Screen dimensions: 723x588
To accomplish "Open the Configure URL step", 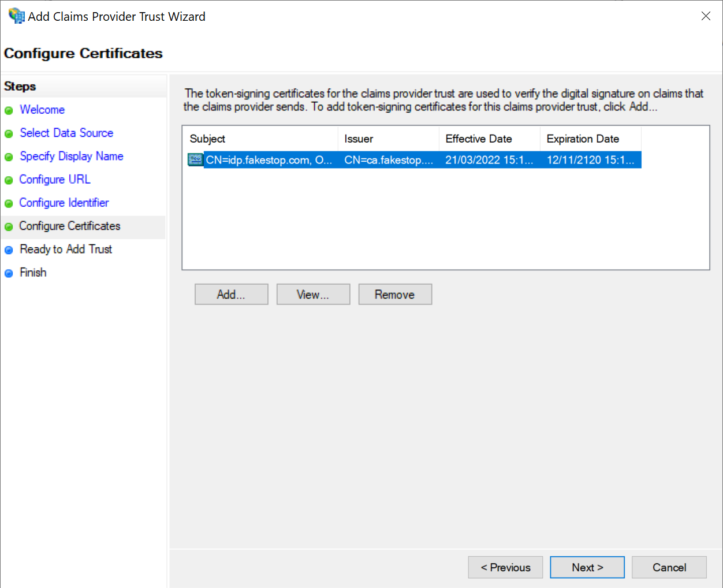I will (x=55, y=180).
